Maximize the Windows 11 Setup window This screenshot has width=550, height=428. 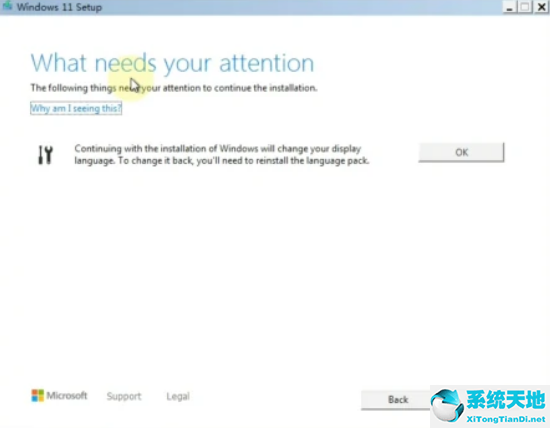[x=525, y=7]
